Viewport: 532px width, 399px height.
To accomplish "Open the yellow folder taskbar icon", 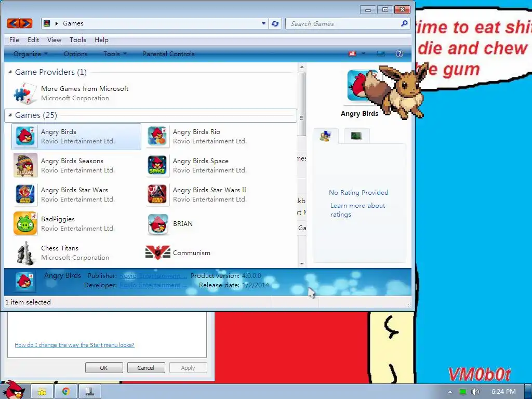I will pos(42,392).
